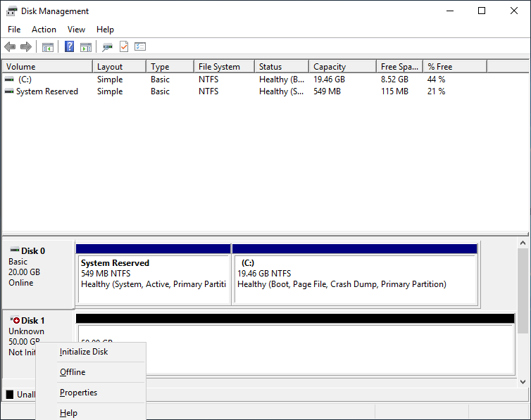This screenshot has width=531, height=420.
Task: Maximize the Disk Management window
Action: click(482, 11)
